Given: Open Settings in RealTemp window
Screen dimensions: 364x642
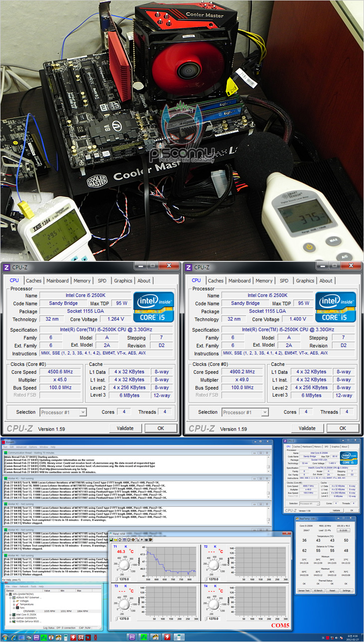Looking at the screenshot, I should pos(347,591).
